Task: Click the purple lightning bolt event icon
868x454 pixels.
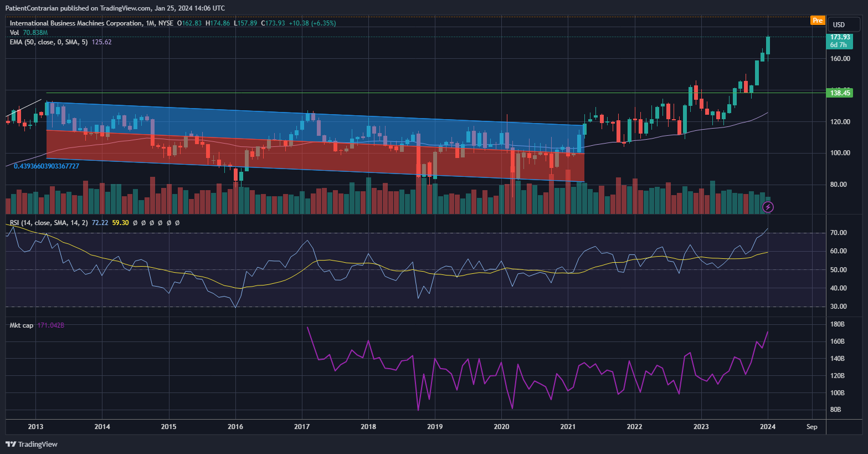Action: tap(768, 207)
